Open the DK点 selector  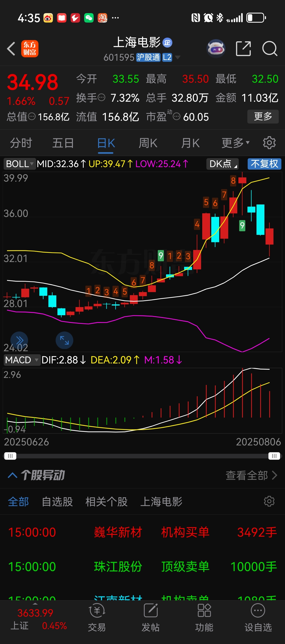(223, 164)
